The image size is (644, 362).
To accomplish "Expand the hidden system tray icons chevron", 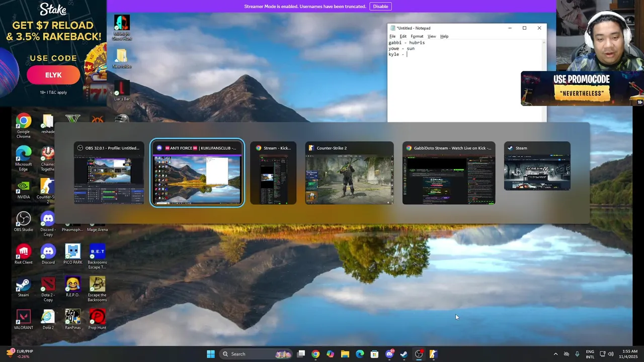I will [555, 354].
